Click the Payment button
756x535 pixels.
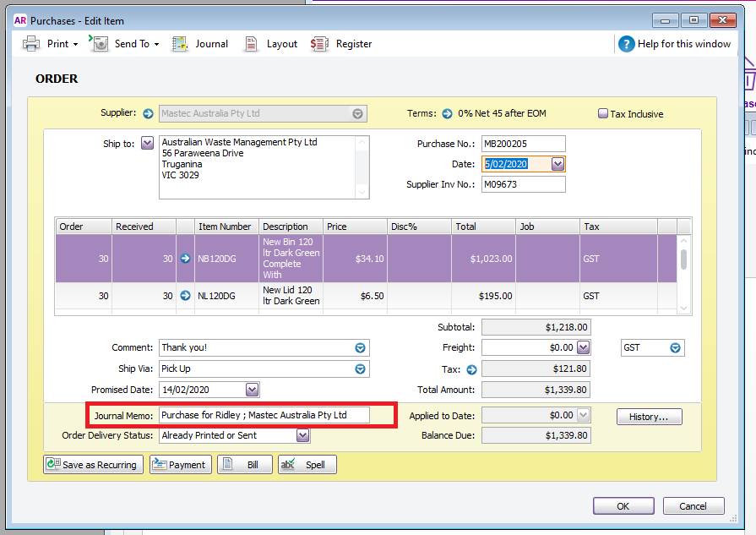[180, 465]
